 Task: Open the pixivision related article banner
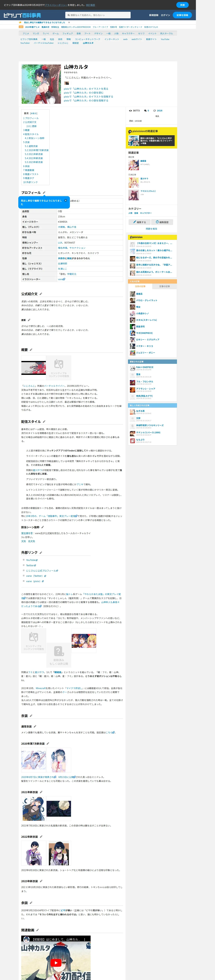(x=151, y=141)
